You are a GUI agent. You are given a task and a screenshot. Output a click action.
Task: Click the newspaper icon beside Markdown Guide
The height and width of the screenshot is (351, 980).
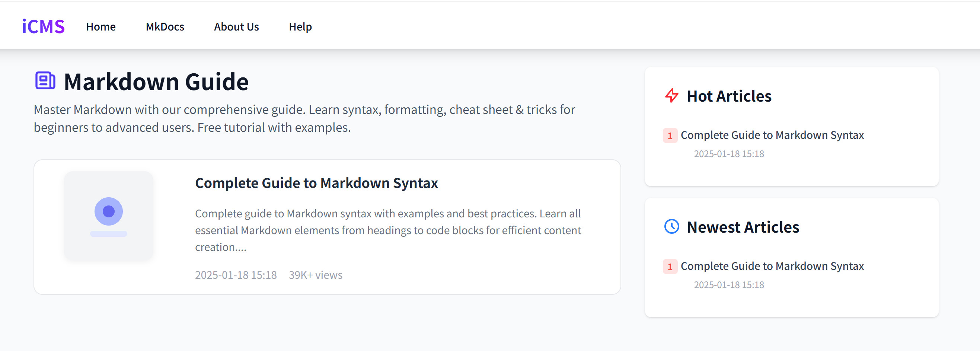45,81
